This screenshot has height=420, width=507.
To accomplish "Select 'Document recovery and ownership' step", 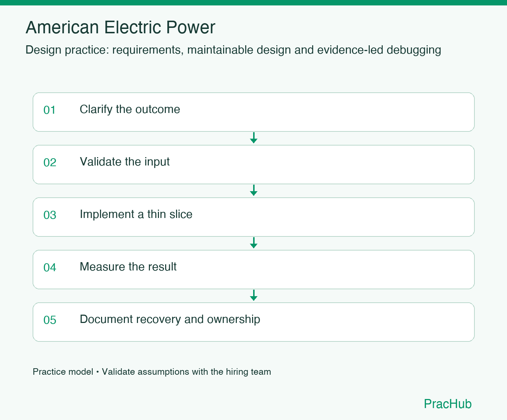I will (x=253, y=322).
